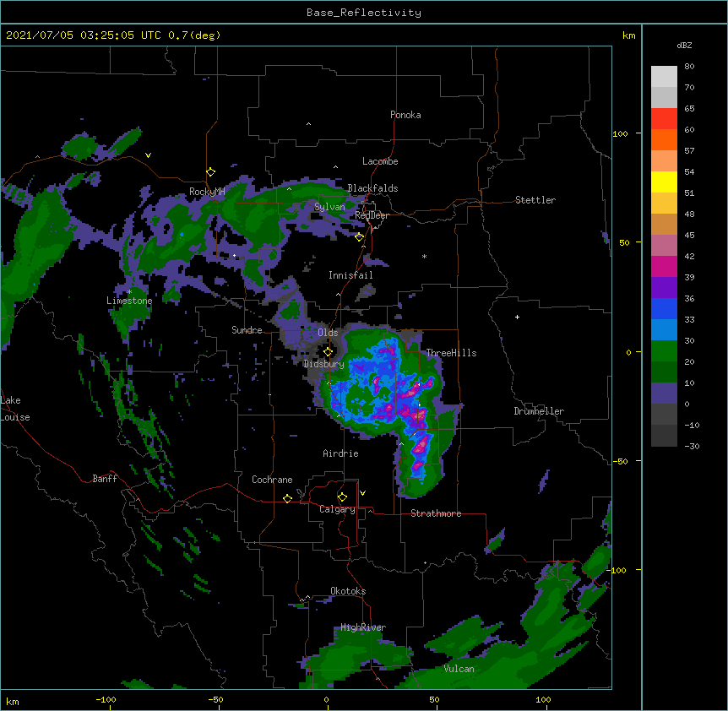Click the yellow V marker northwest of RockyMH
Viewport: 728px width, 711px height.
pyautogui.click(x=148, y=155)
